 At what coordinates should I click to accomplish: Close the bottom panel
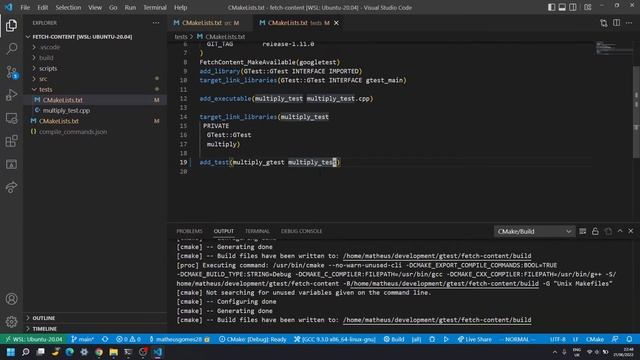click(x=631, y=231)
